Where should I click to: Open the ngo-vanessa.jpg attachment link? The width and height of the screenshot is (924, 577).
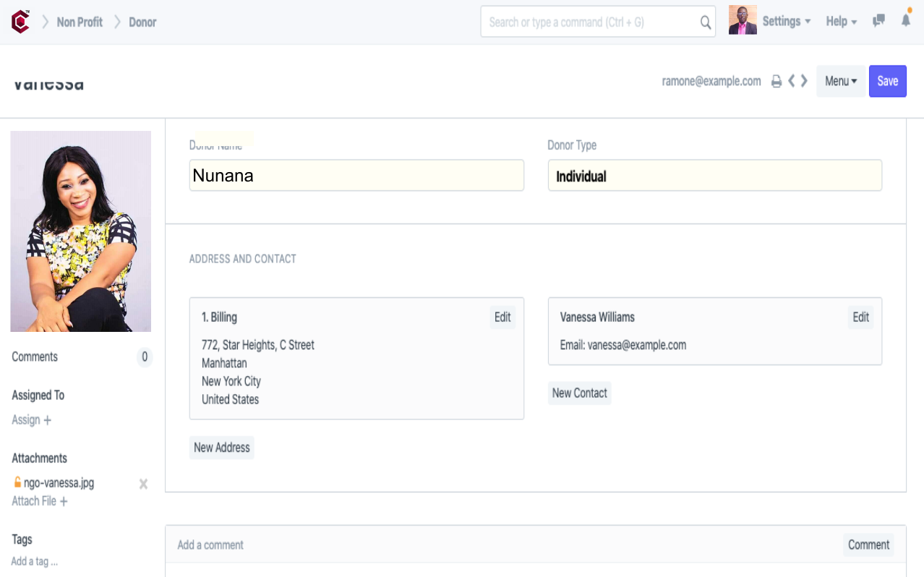pos(59,483)
